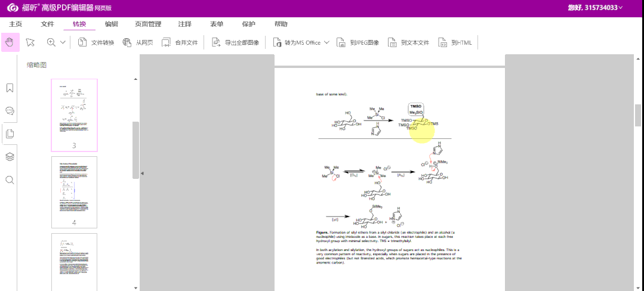
Task: Expand the 转为MS Office dropdown
Action: (326, 42)
